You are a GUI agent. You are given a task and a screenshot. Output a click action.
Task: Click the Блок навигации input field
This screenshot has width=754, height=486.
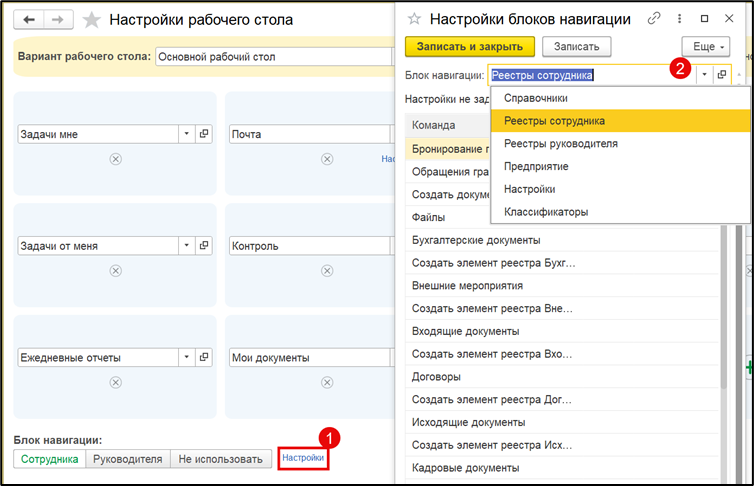(591, 75)
